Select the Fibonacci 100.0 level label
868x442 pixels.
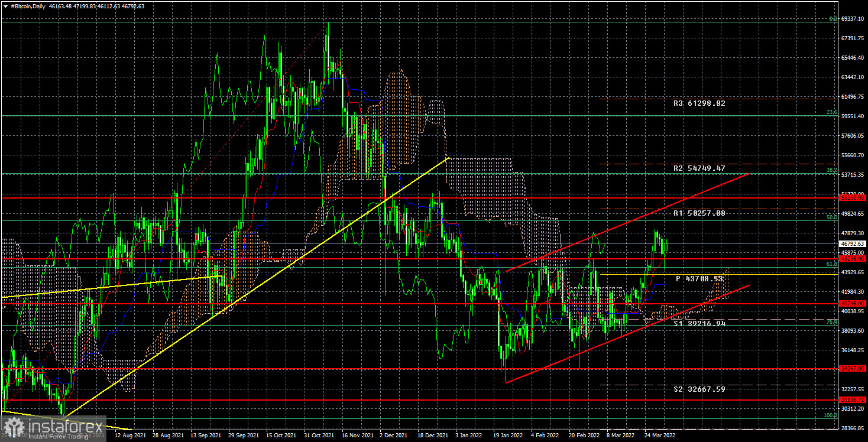click(x=830, y=415)
